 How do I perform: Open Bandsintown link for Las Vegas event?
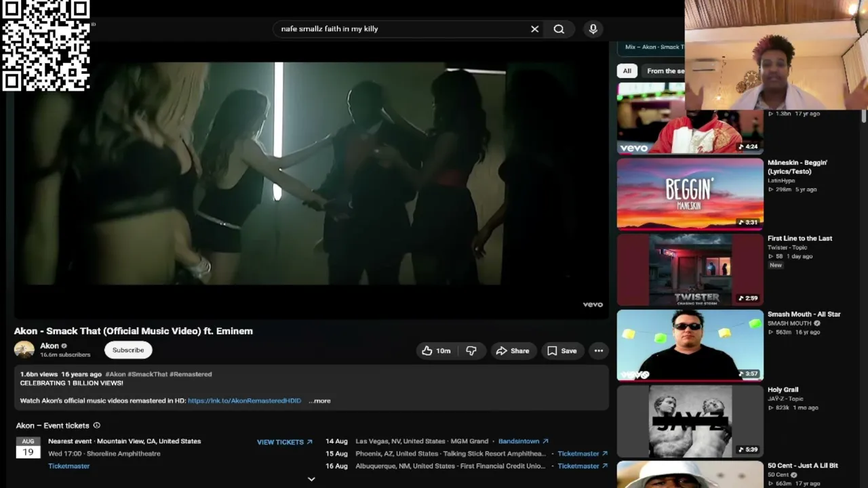(x=524, y=441)
